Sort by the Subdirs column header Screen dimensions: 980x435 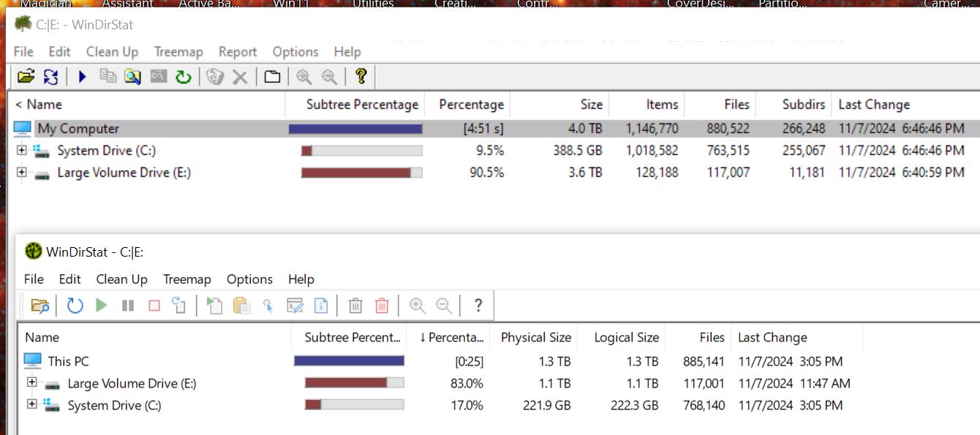803,105
